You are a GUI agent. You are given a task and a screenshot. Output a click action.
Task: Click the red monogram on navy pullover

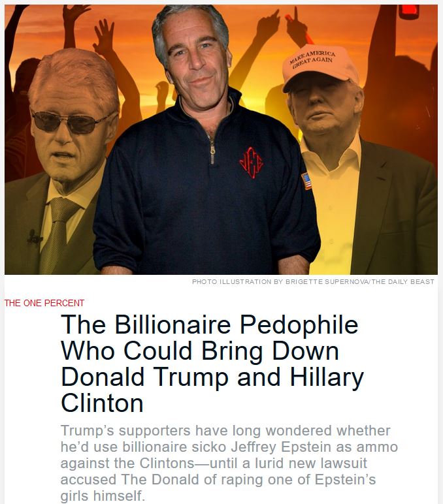(x=252, y=163)
